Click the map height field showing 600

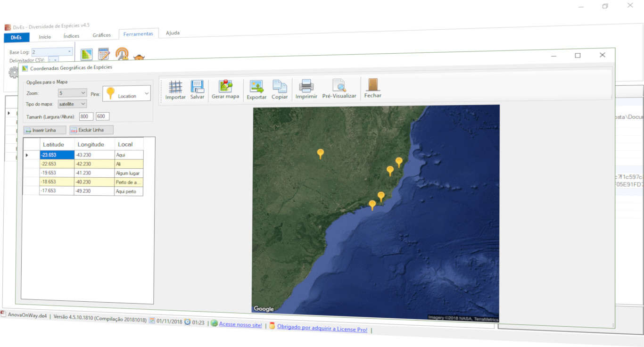pos(103,116)
